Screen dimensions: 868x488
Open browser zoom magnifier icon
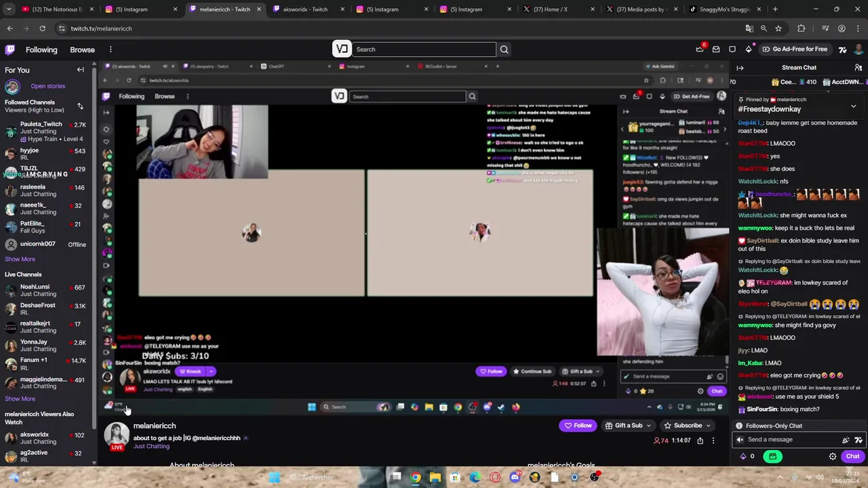(x=764, y=28)
